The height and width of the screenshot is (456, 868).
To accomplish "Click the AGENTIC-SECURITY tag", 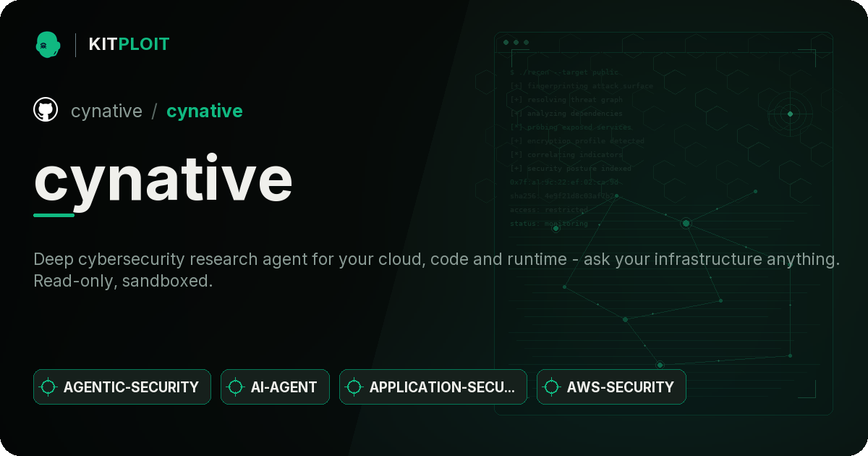I will [x=122, y=387].
